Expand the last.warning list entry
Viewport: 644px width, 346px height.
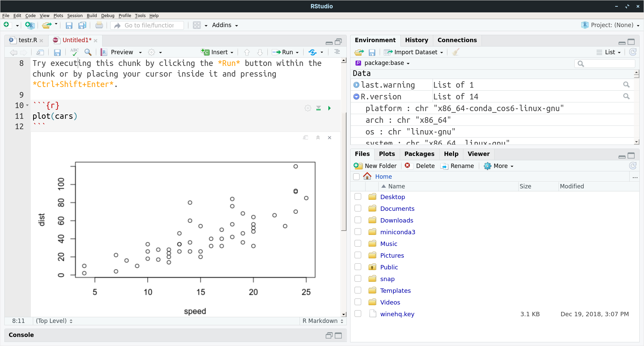click(356, 85)
